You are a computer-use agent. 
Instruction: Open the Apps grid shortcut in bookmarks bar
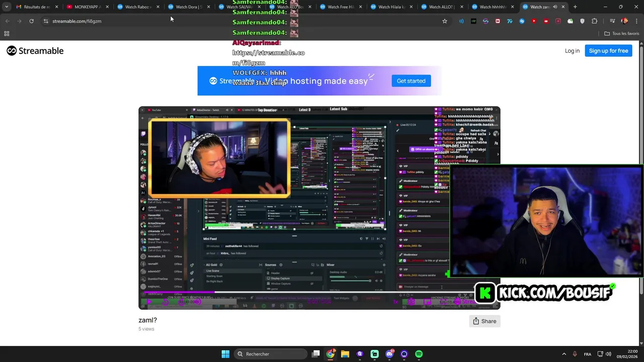(x=7, y=34)
